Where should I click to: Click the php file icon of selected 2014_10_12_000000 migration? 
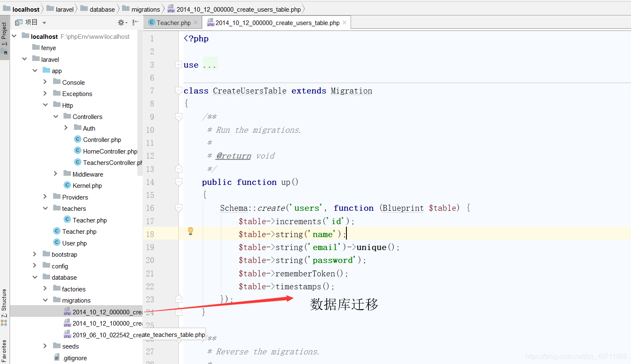coord(67,311)
